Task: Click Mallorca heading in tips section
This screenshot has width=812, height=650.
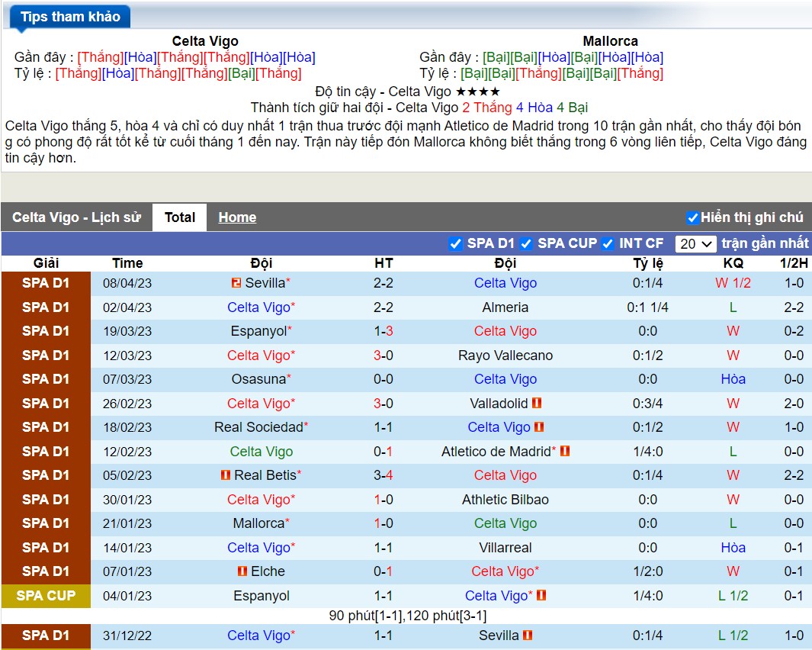Action: [610, 41]
